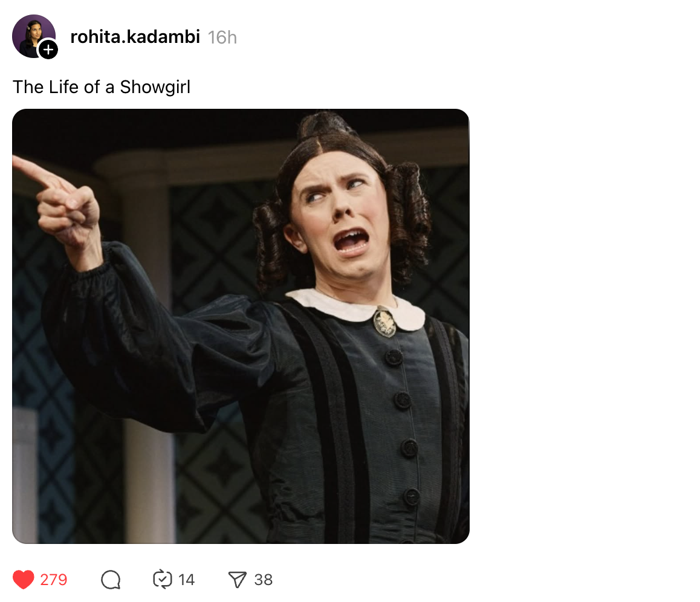Screen dimensions: 700x602
Task: Open the attached stage photo in full view
Action: tap(241, 326)
